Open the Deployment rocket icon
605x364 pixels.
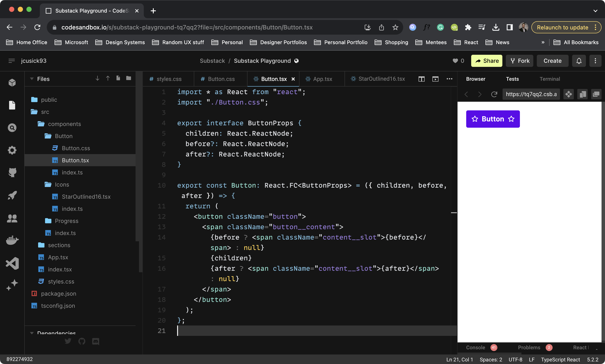pyautogui.click(x=12, y=195)
